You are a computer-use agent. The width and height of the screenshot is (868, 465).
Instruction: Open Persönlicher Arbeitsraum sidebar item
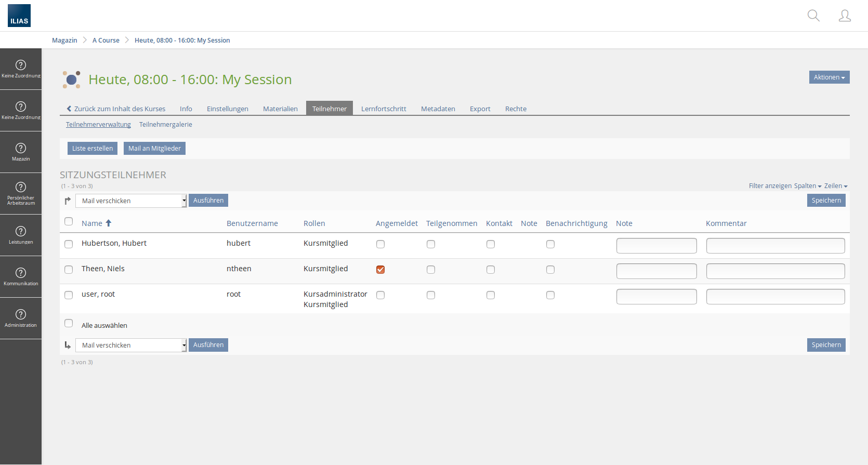point(21,193)
